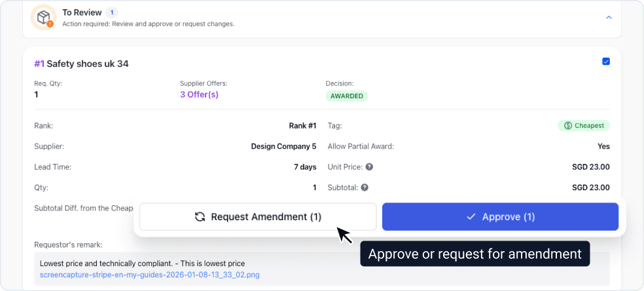Click the To Review package icon

coord(43,17)
